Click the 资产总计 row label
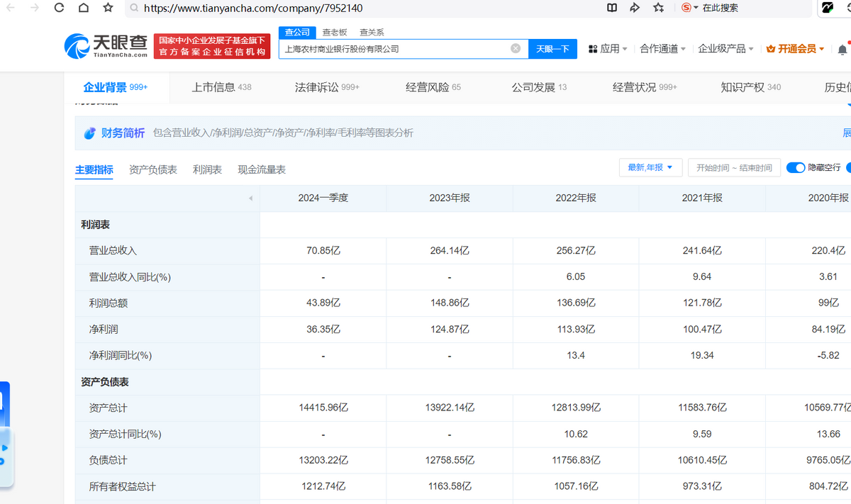This screenshot has height=504, width=851. [108, 408]
